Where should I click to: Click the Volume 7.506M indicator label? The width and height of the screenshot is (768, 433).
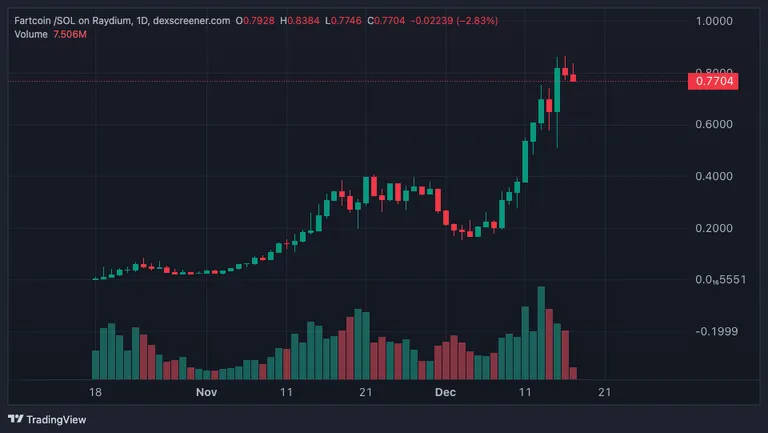point(50,34)
